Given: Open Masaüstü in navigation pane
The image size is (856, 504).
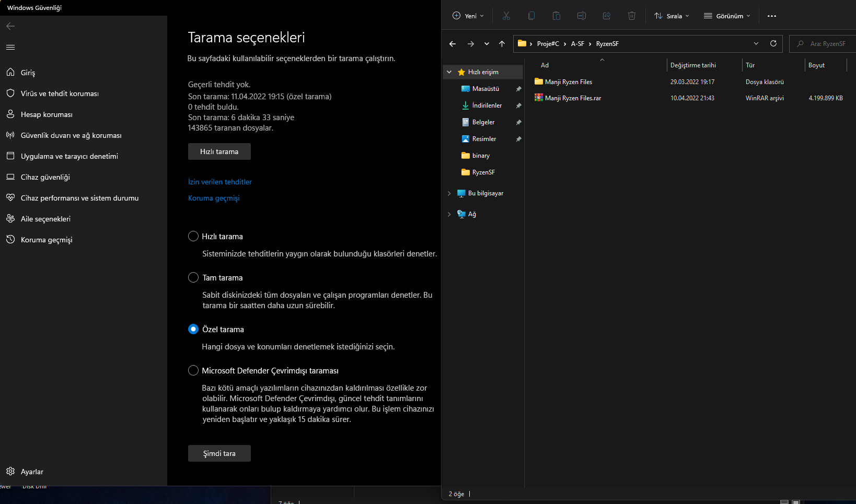Looking at the screenshot, I should click(x=485, y=89).
